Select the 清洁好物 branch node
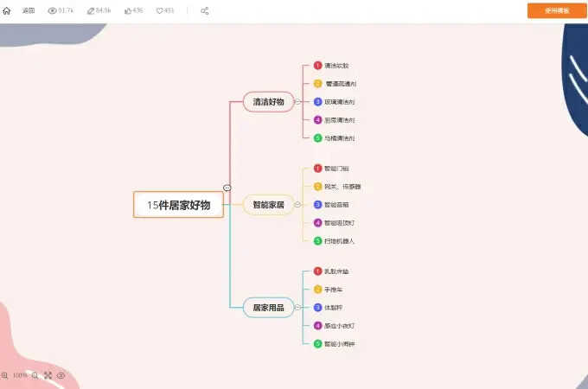 [269, 101]
